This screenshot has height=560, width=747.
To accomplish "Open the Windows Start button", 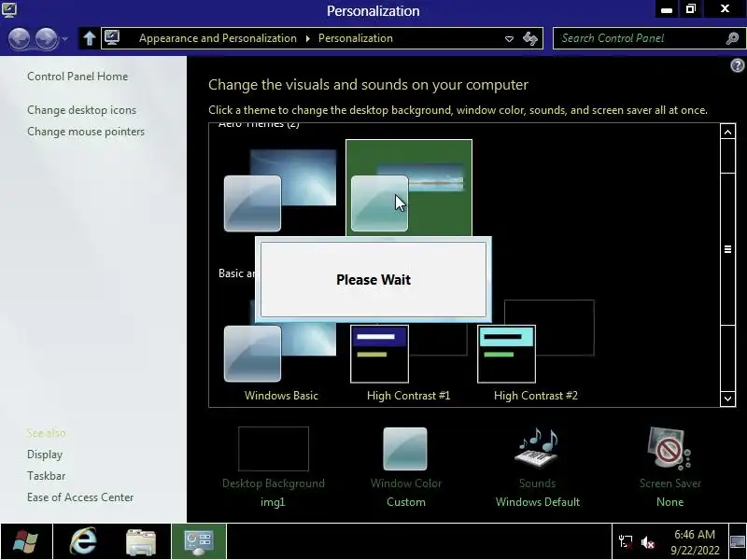I will (x=26, y=541).
